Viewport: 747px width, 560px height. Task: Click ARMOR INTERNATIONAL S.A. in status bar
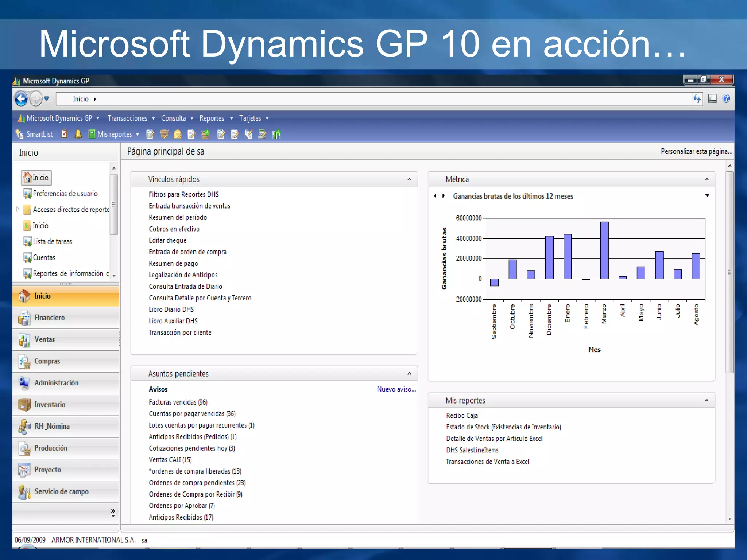tap(93, 540)
